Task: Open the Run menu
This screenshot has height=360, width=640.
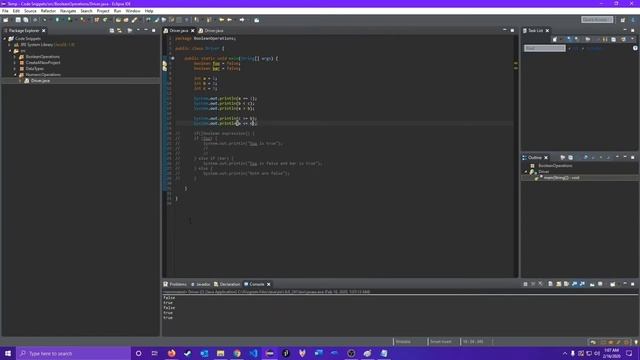Action: 118,11
